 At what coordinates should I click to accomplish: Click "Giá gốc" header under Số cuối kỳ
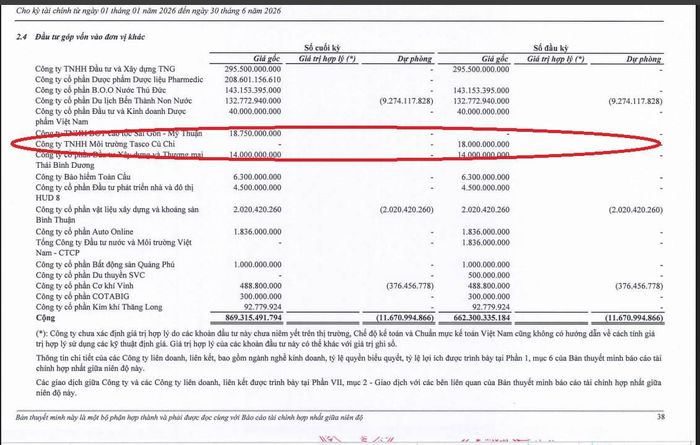(x=267, y=58)
